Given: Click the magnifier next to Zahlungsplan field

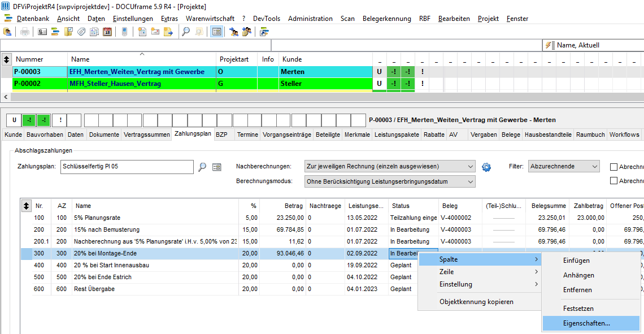Looking at the screenshot, I should [202, 167].
